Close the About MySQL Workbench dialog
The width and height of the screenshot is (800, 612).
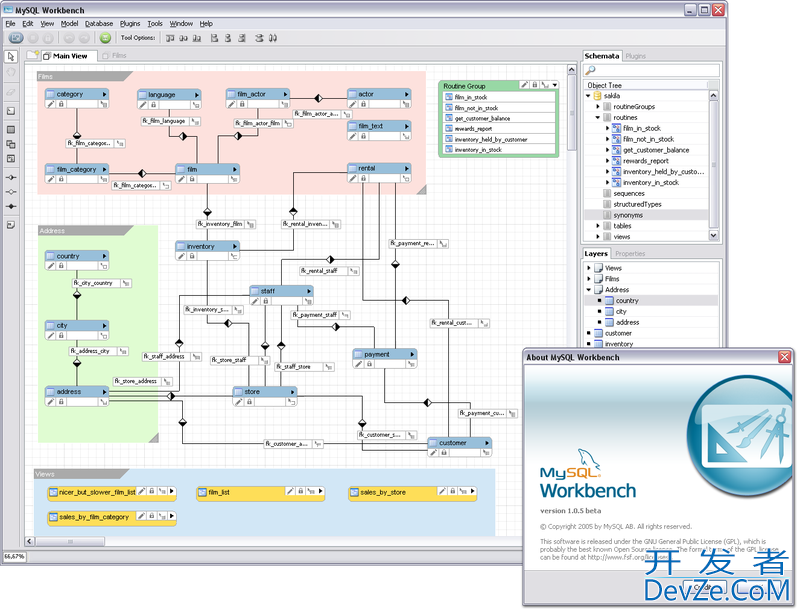785,357
